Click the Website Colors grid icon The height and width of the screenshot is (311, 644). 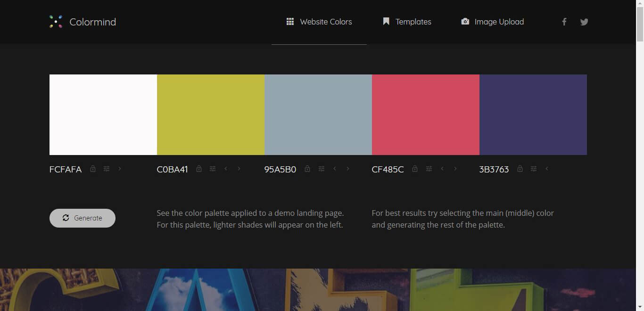(290, 22)
